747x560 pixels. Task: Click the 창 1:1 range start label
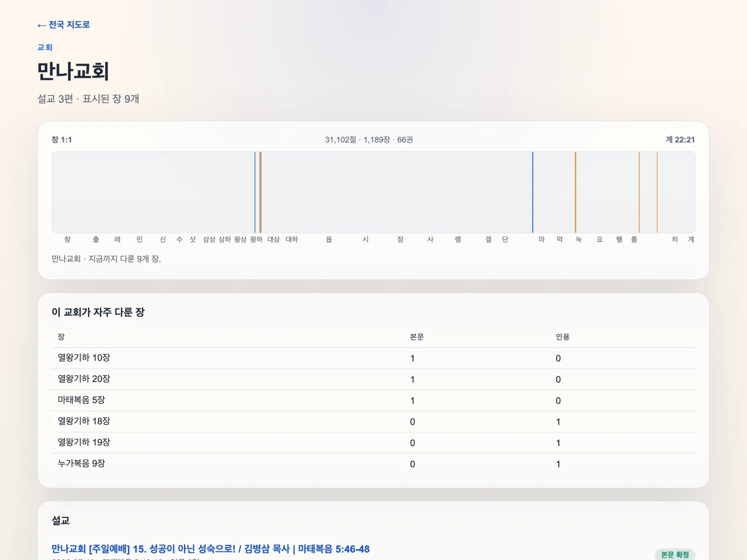[x=62, y=140]
